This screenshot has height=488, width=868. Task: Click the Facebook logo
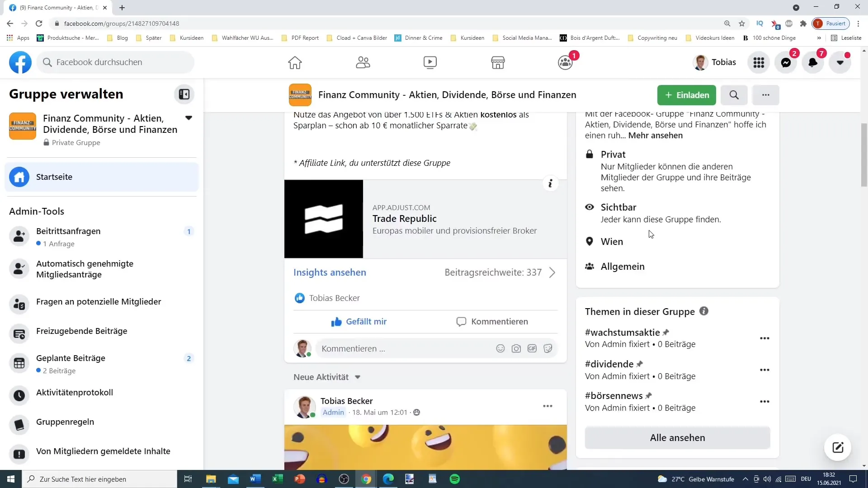[20, 62]
